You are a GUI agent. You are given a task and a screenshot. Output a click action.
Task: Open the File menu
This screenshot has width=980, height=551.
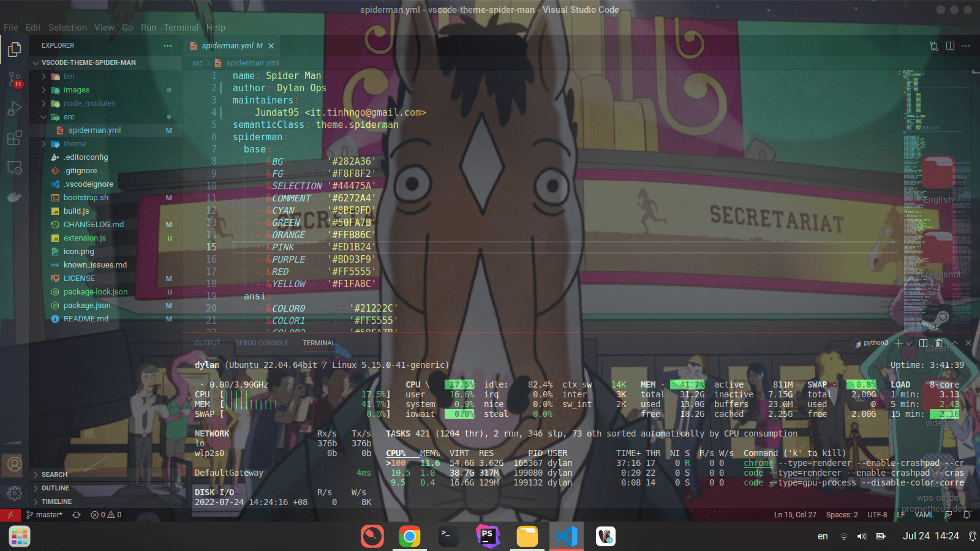pos(11,28)
